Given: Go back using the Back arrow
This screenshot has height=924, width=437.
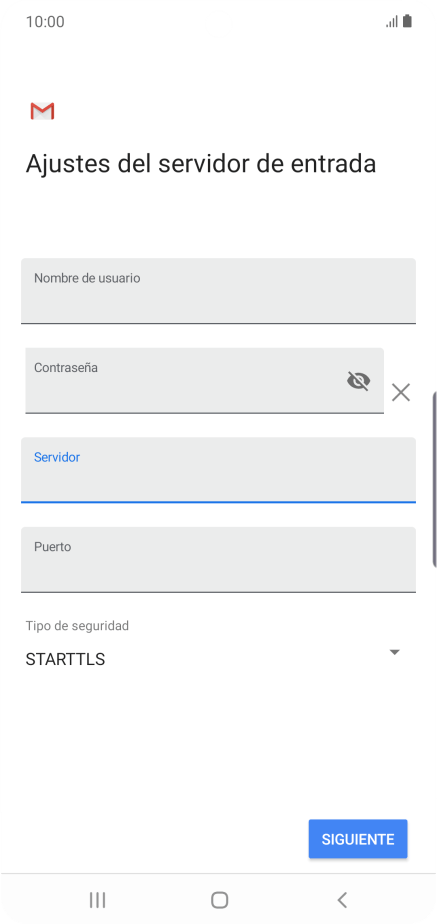Looking at the screenshot, I should click(342, 900).
